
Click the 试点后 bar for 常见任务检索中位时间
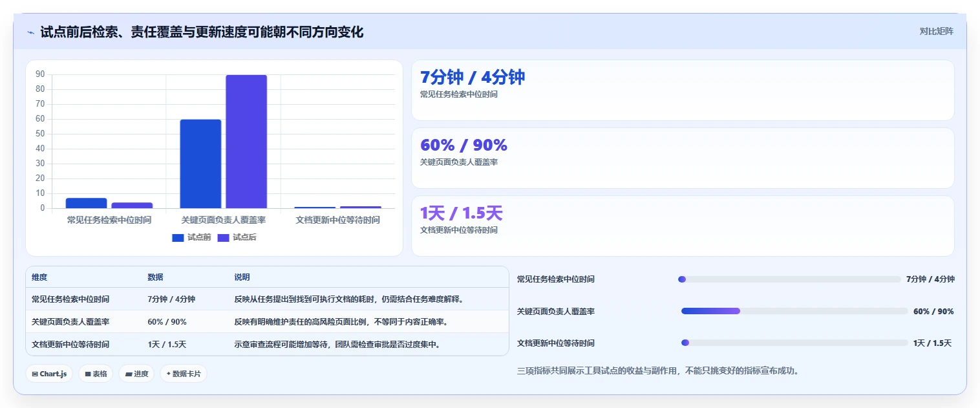point(132,206)
